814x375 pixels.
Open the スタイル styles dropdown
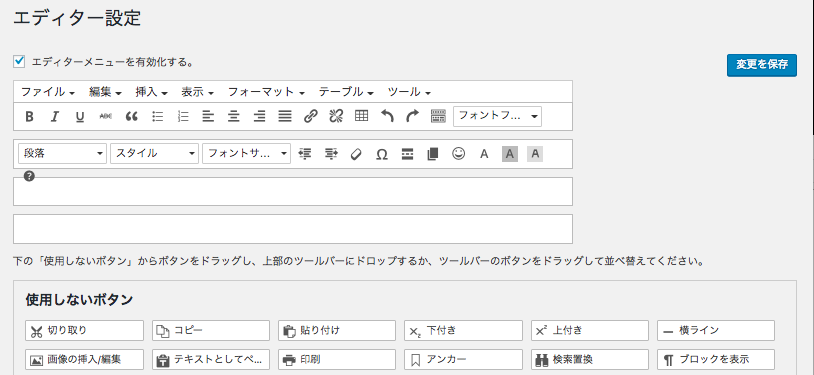point(154,154)
